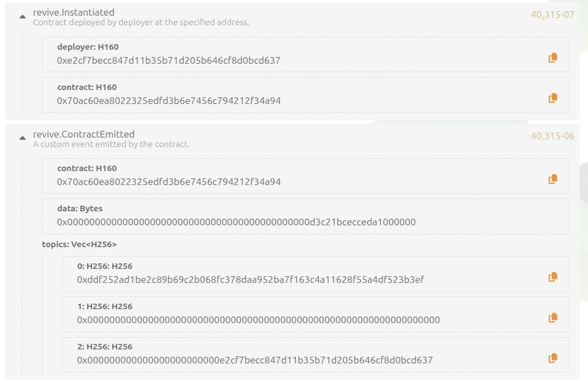Collapse the revive.ContractEmitted event
This screenshot has height=383, width=588.
(x=22, y=138)
